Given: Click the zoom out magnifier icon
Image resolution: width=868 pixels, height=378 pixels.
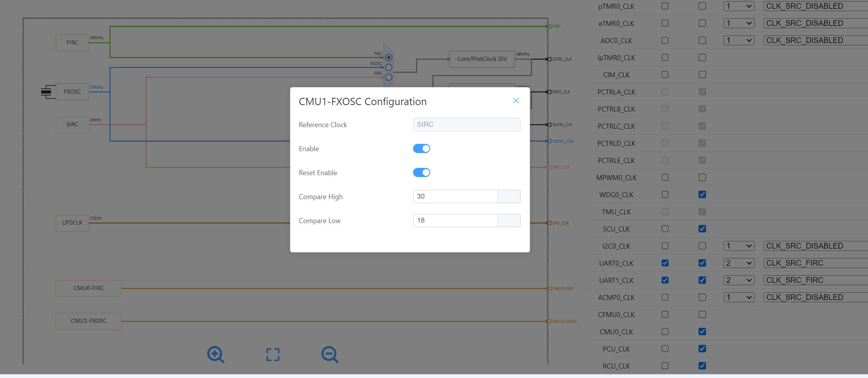Looking at the screenshot, I should pyautogui.click(x=329, y=354).
